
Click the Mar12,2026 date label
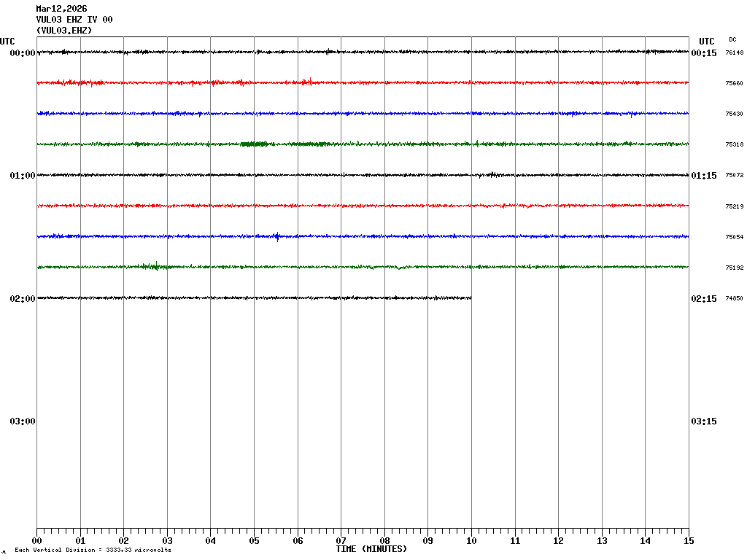(61, 9)
